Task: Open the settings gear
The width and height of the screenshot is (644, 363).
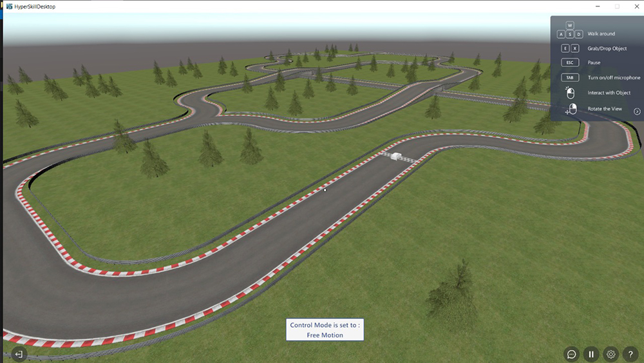Action: click(611, 354)
